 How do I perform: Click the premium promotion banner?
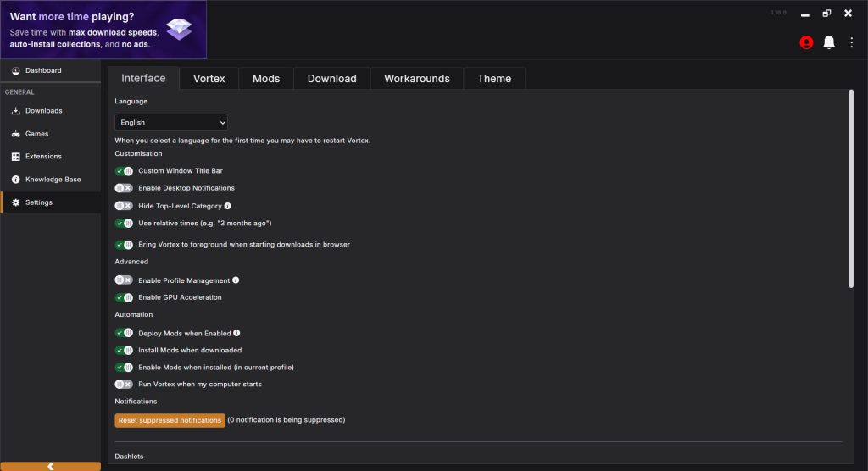point(103,30)
